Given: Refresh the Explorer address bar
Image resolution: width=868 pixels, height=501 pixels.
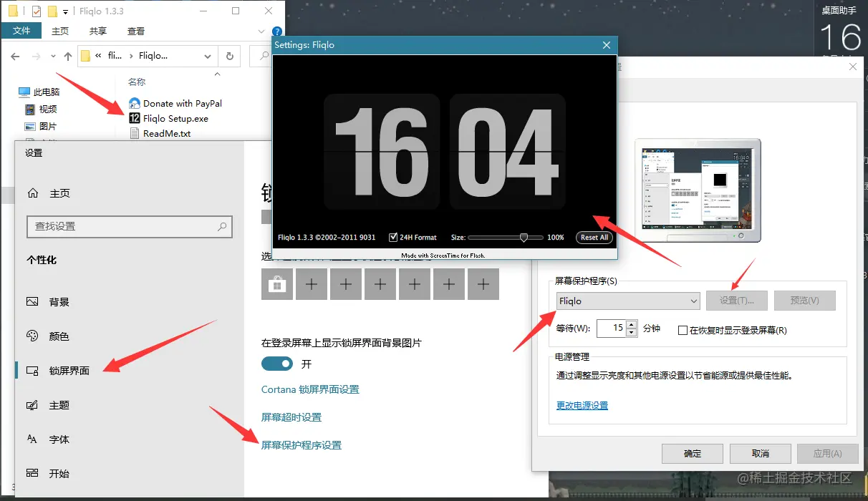Looking at the screenshot, I should [x=229, y=56].
